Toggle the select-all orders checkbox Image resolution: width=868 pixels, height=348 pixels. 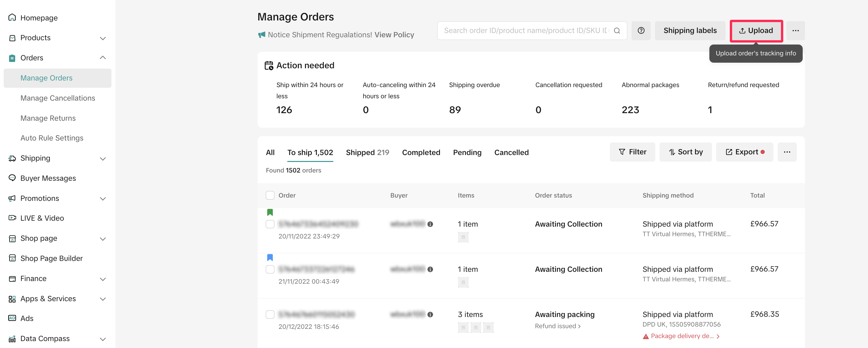(x=270, y=195)
